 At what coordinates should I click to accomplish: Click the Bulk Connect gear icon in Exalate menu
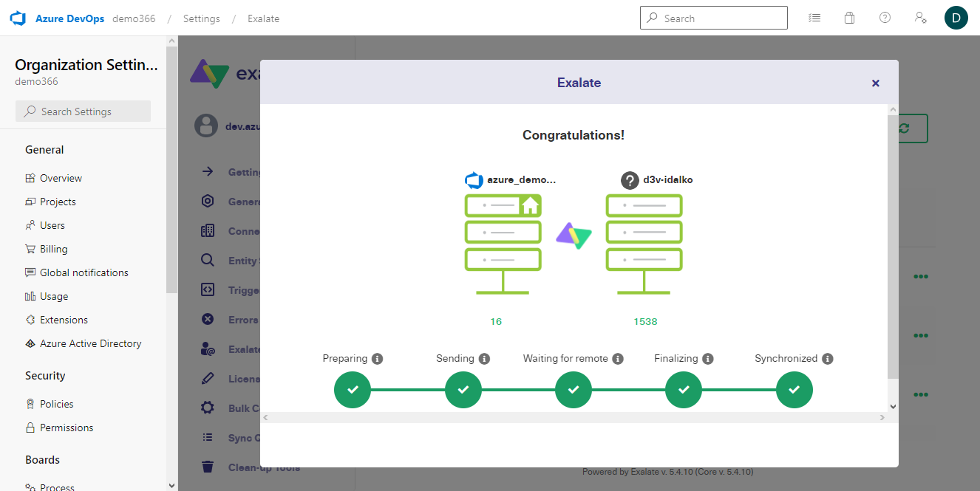(208, 408)
